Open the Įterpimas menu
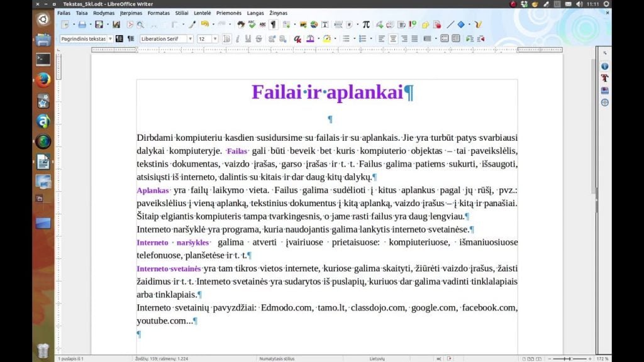Viewport: 644px width, 362px height. coord(131,13)
